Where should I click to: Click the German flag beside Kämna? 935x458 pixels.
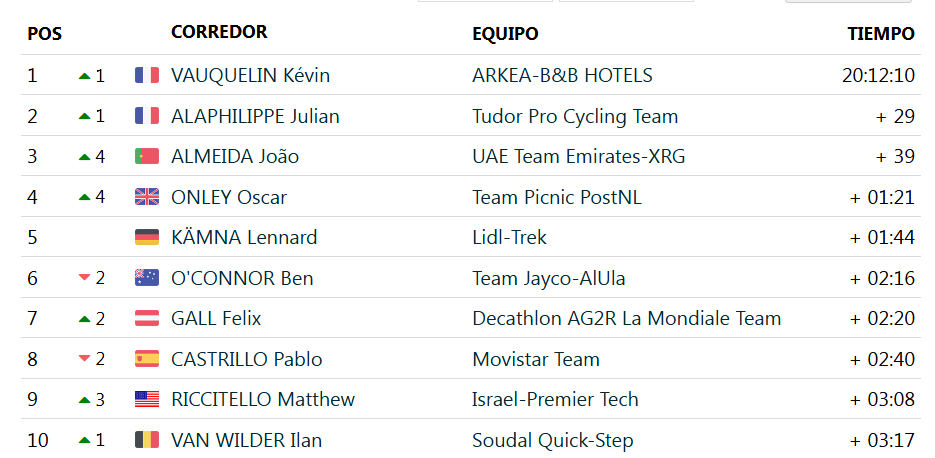[147, 237]
